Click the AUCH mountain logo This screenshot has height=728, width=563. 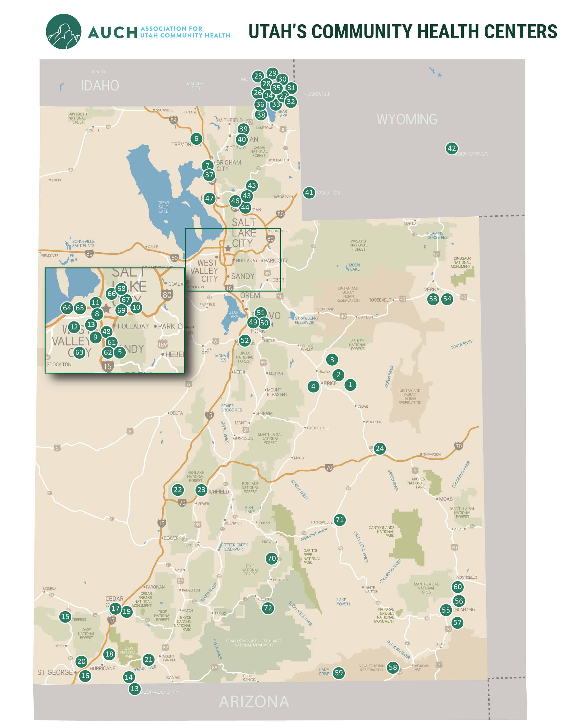63,32
